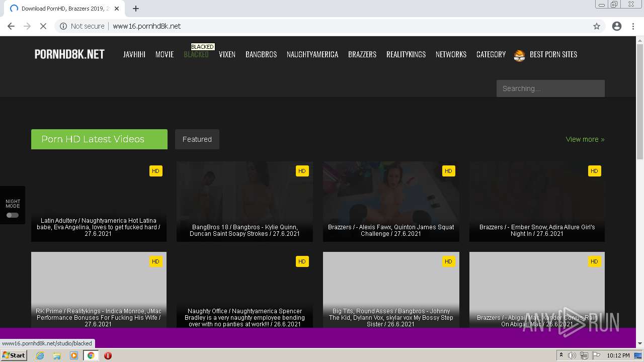Open the Chrome three-dot menu

pos(633,26)
